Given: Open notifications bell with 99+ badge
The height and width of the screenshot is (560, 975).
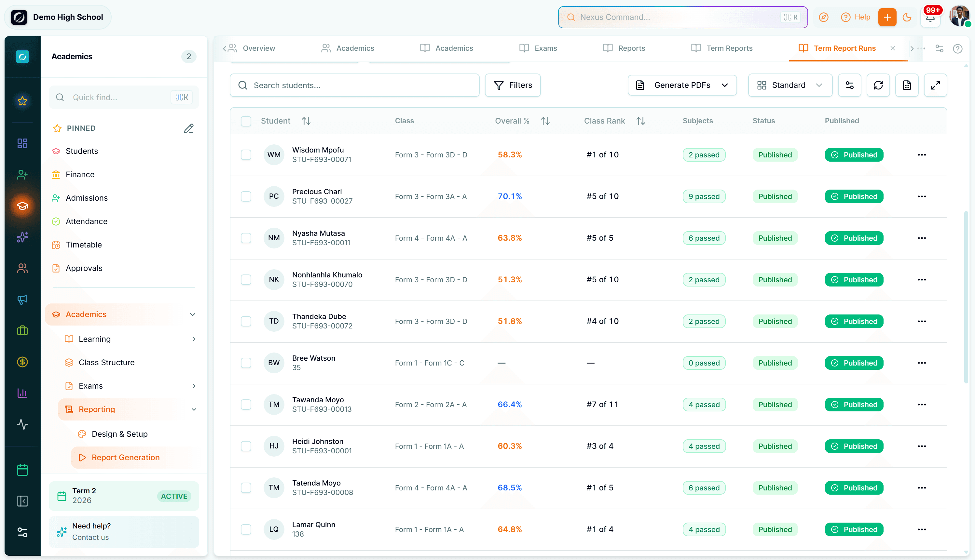Looking at the screenshot, I should [x=931, y=17].
